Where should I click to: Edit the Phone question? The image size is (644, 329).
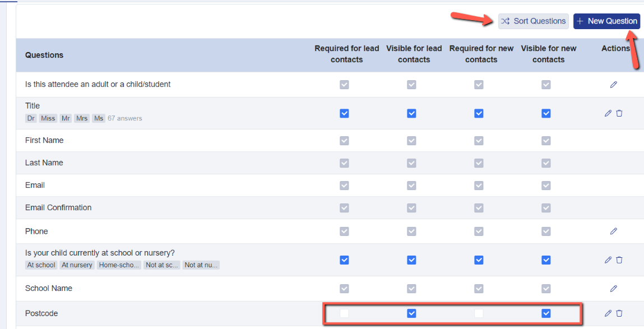613,231
